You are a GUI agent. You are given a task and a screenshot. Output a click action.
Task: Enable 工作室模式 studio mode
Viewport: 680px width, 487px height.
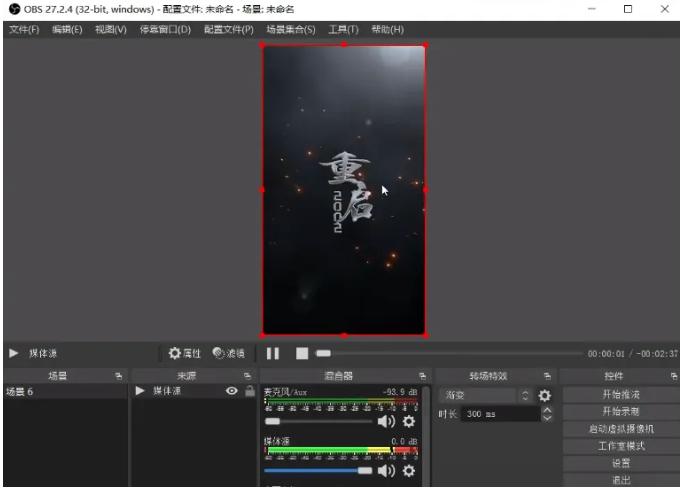[x=621, y=446]
